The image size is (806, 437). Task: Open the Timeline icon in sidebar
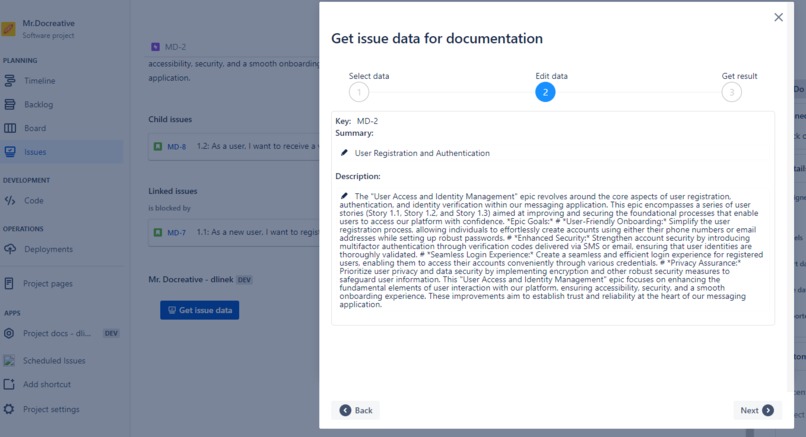tap(10, 81)
